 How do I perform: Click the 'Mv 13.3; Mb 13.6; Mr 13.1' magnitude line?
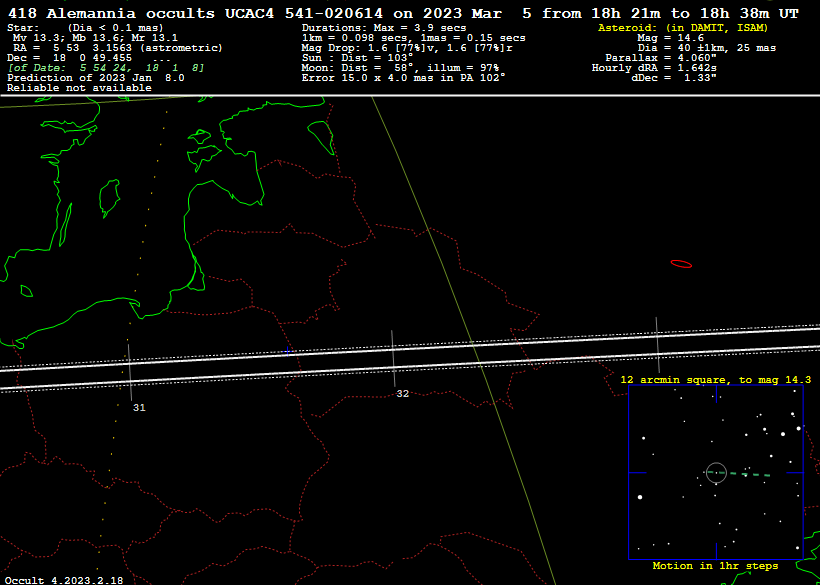(x=95, y=38)
